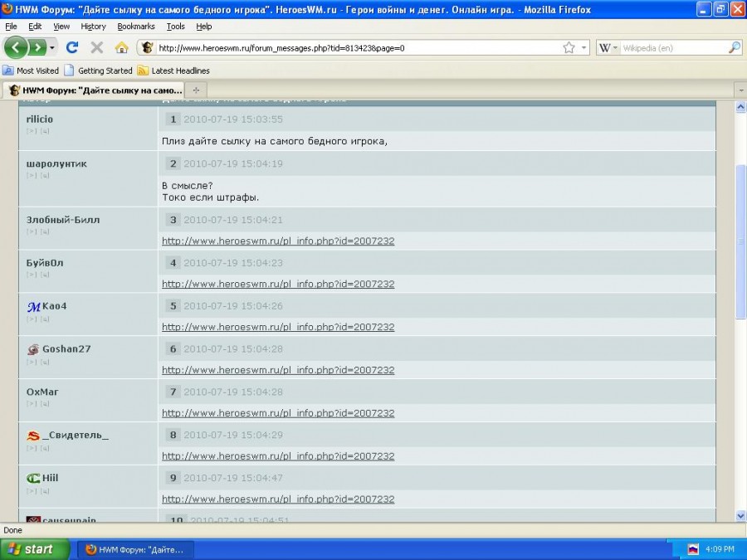This screenshot has width=747, height=560.
Task: Open the player link in message 3
Action: 278,241
